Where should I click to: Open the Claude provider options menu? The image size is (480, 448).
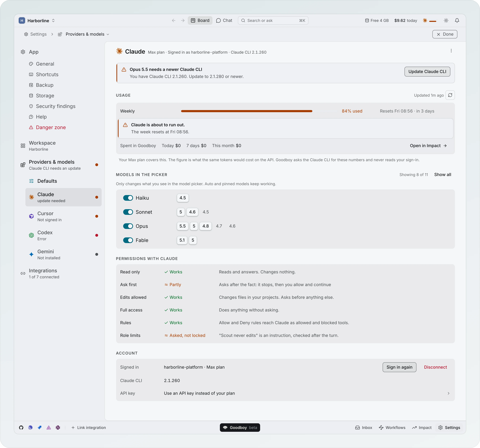[451, 51]
